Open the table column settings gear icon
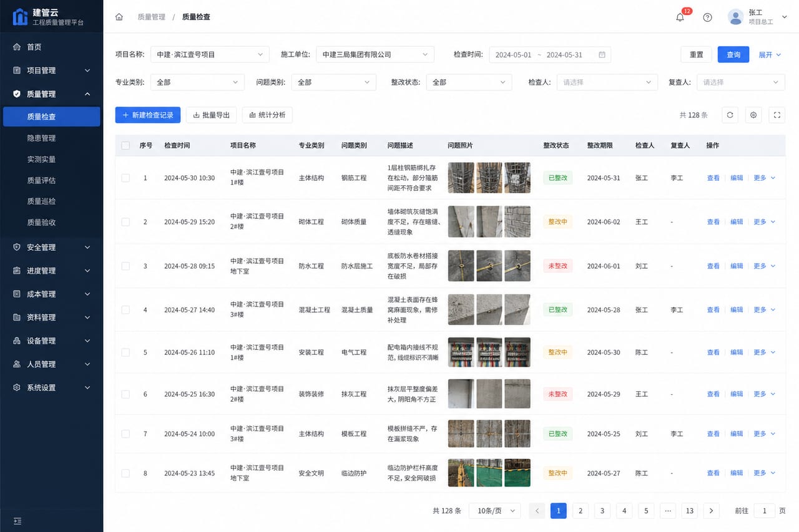The height and width of the screenshot is (532, 799). 753,115
